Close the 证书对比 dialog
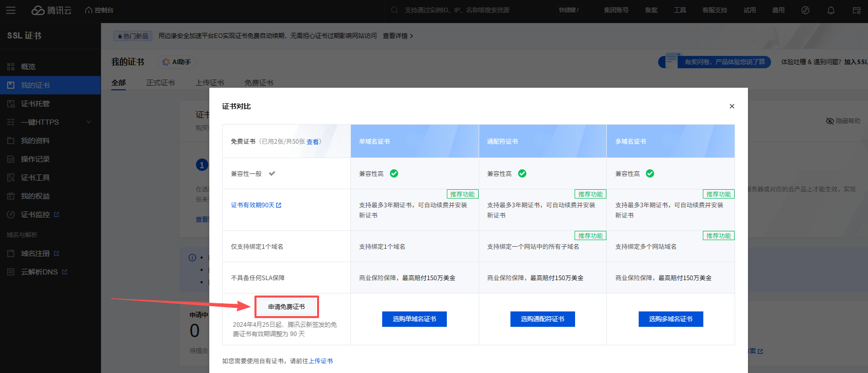 (x=732, y=106)
